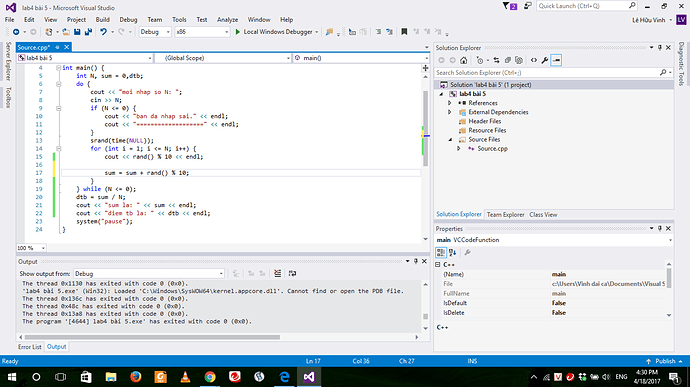Click Publish in the status bar
The width and height of the screenshot is (690, 387).
(x=665, y=361)
